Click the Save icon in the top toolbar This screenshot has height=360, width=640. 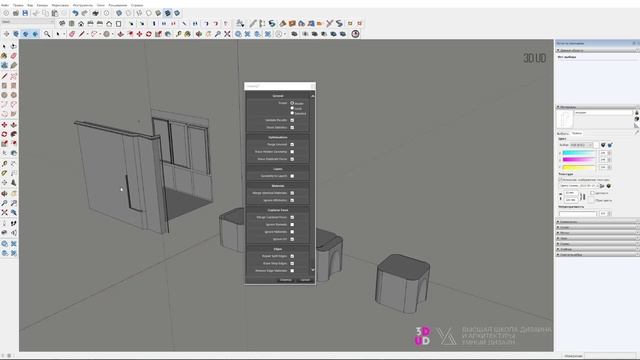[x=25, y=13]
